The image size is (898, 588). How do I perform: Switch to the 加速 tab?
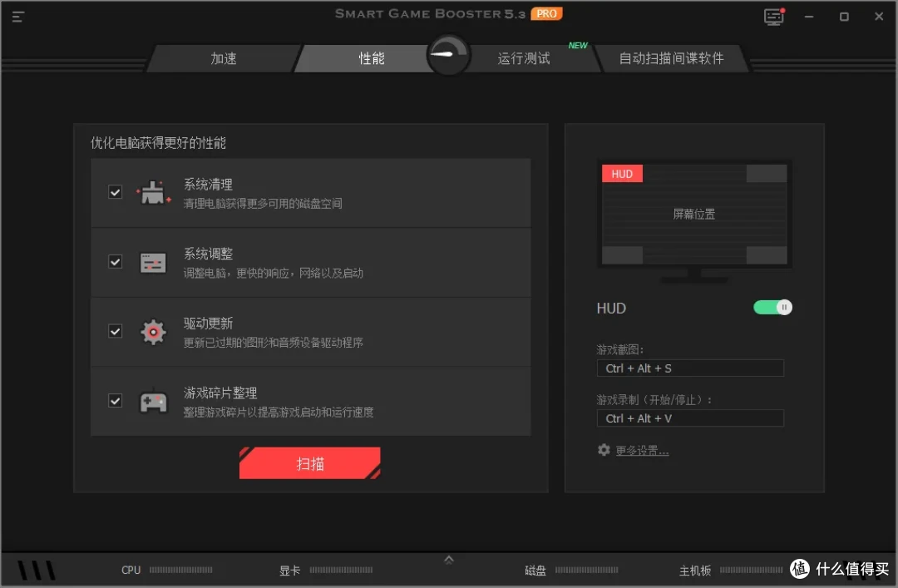click(224, 58)
